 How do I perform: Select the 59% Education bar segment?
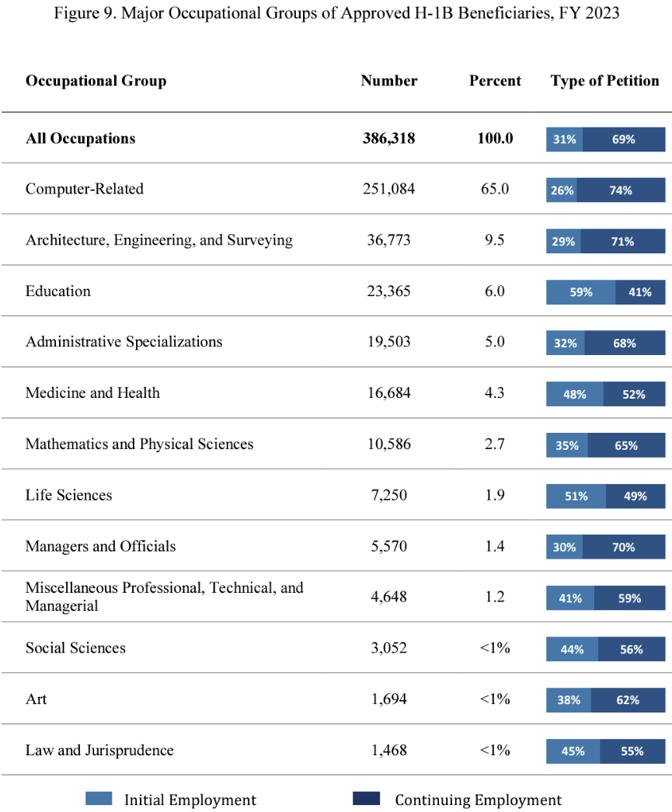580,292
